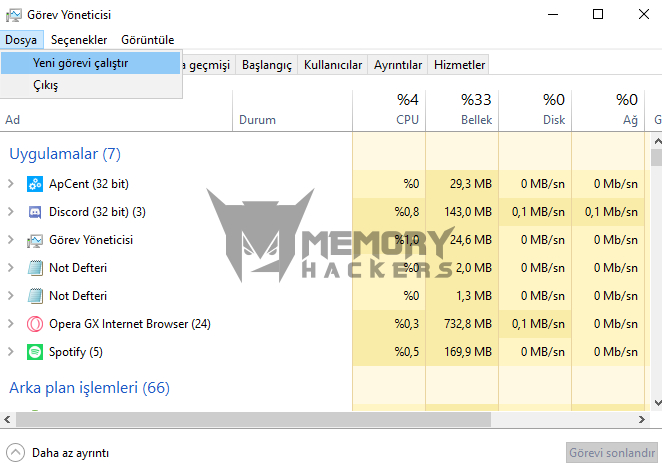Click the %0,5 CPU cell for Spotify
The height and width of the screenshot is (470, 662).
(389, 352)
